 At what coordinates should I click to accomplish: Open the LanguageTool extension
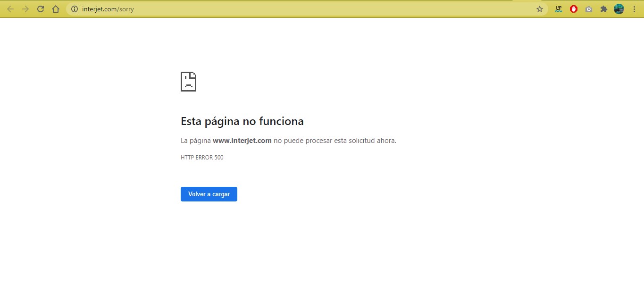coord(559,9)
